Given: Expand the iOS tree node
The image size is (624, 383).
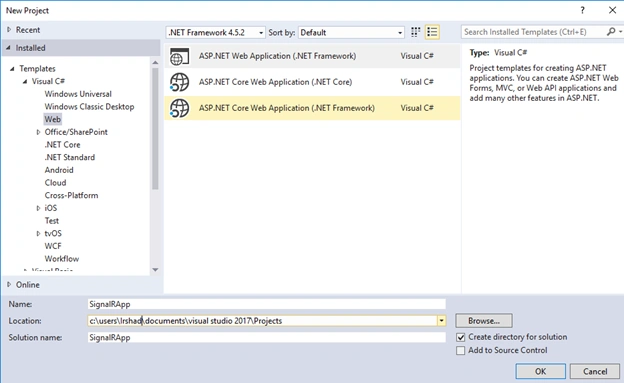Looking at the screenshot, I should point(38,208).
